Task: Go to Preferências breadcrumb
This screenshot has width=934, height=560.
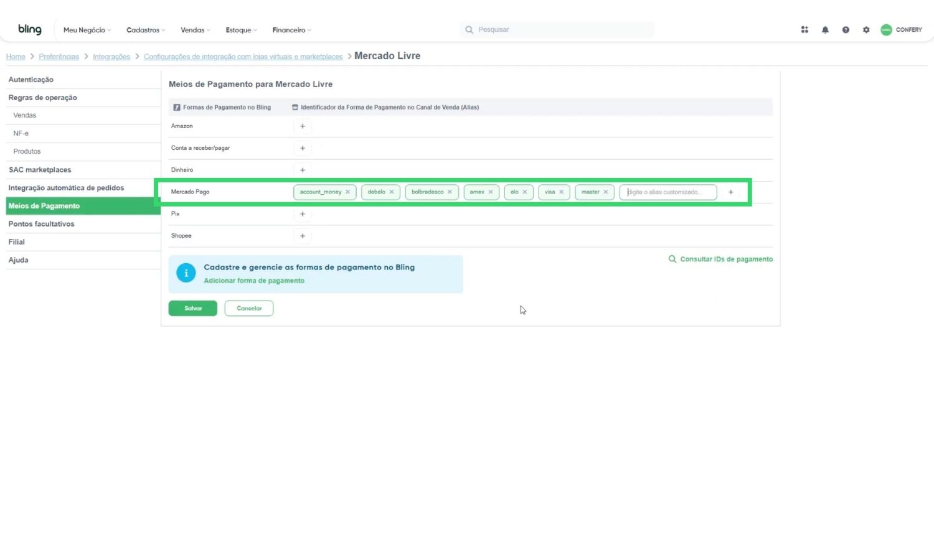Action: point(59,57)
